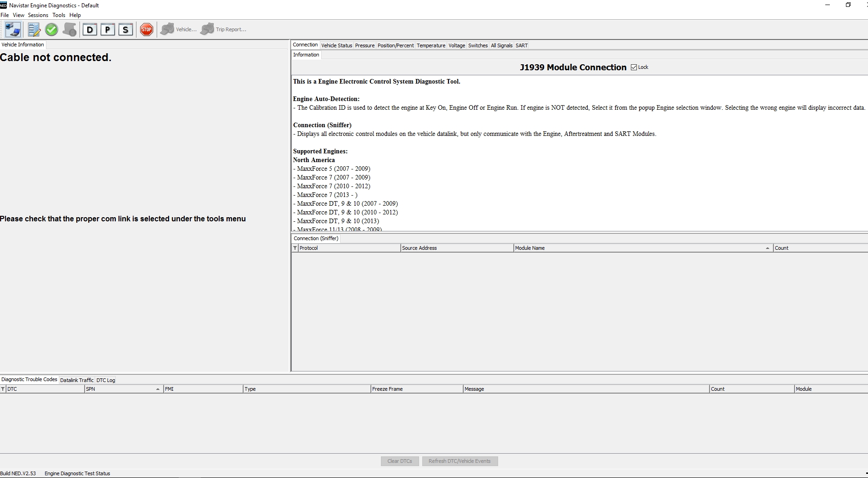Open the Datalink Traffic tab
The width and height of the screenshot is (868, 478).
(x=76, y=380)
